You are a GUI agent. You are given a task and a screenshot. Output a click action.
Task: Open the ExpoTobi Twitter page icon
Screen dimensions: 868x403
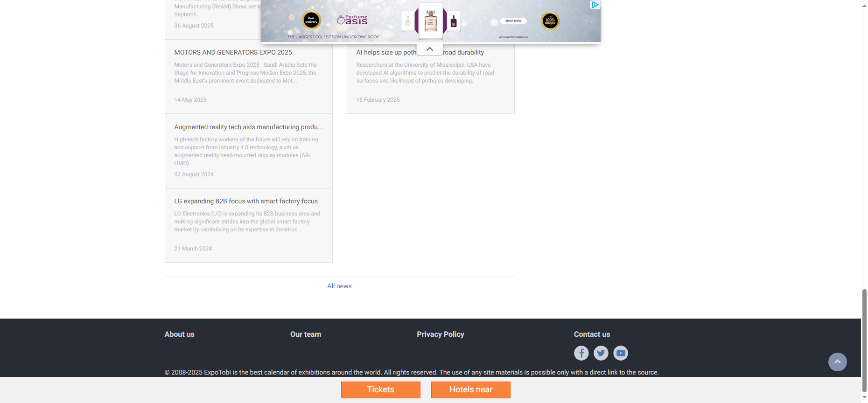601,353
